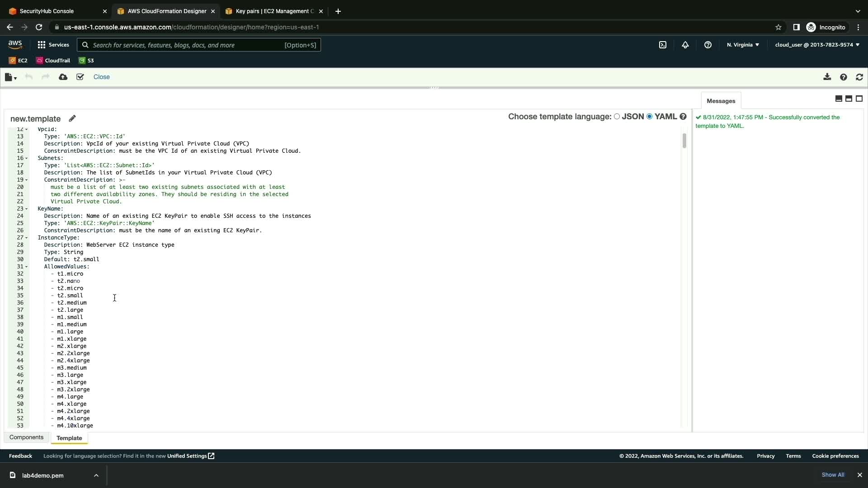Click the Download template icon
The height and width of the screenshot is (488, 868).
pyautogui.click(x=827, y=77)
